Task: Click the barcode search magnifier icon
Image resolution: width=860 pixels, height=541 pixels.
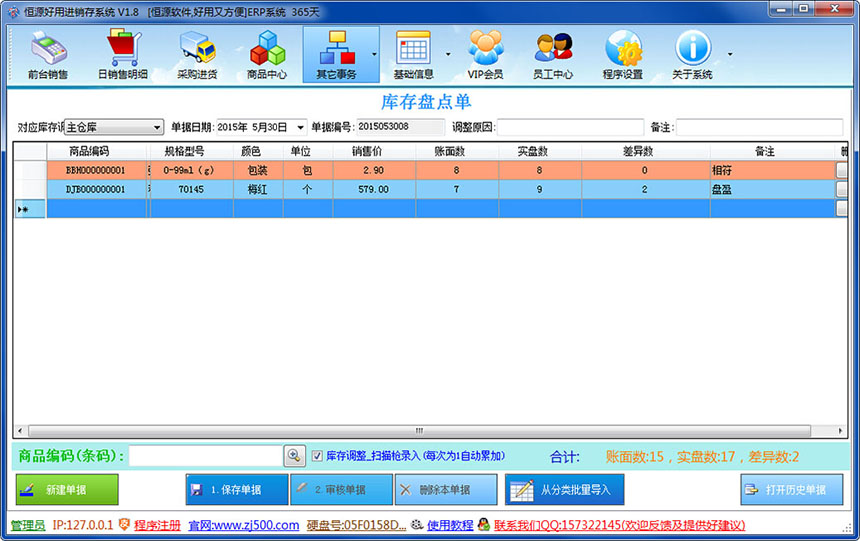Action: point(294,456)
